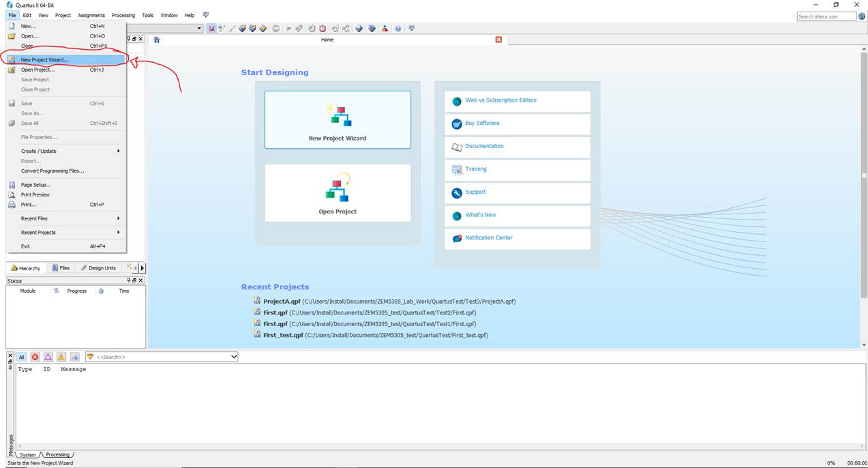Click the pink TimeQuest timing analyzer clock icon
The height and width of the screenshot is (468, 868).
pos(323,29)
